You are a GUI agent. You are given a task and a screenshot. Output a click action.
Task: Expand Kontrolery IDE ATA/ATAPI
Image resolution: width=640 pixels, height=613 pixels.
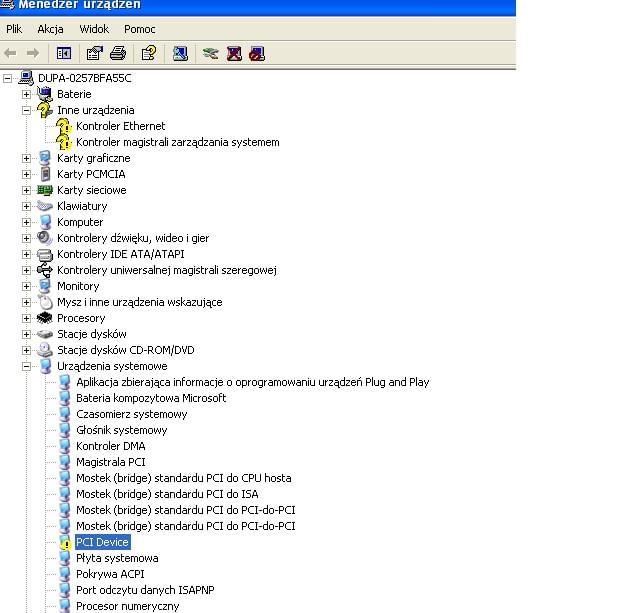27,254
